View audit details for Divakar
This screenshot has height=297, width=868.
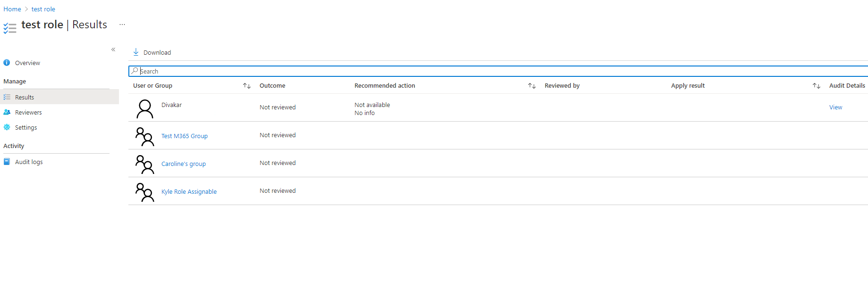tap(835, 107)
